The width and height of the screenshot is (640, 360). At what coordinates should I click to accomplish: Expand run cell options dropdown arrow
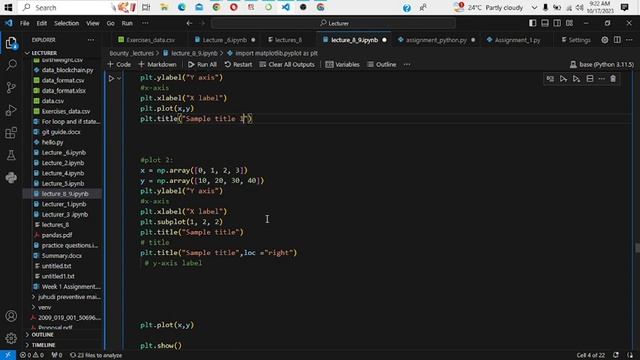click(x=119, y=78)
